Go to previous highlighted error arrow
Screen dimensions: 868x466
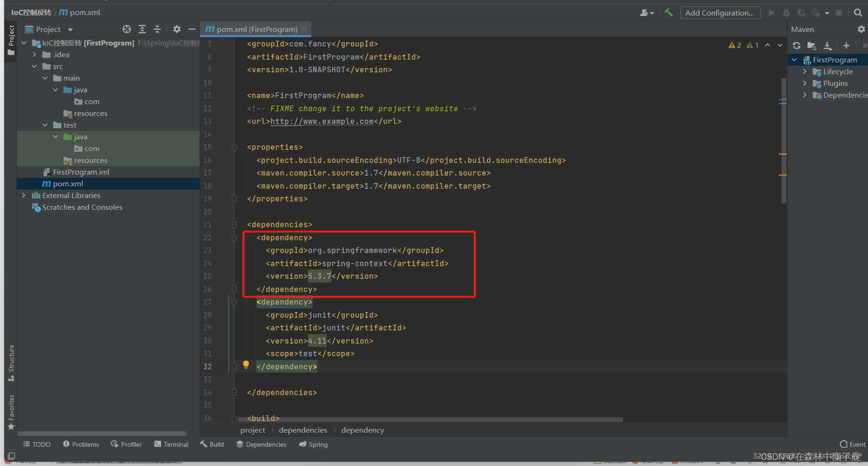[x=768, y=45]
